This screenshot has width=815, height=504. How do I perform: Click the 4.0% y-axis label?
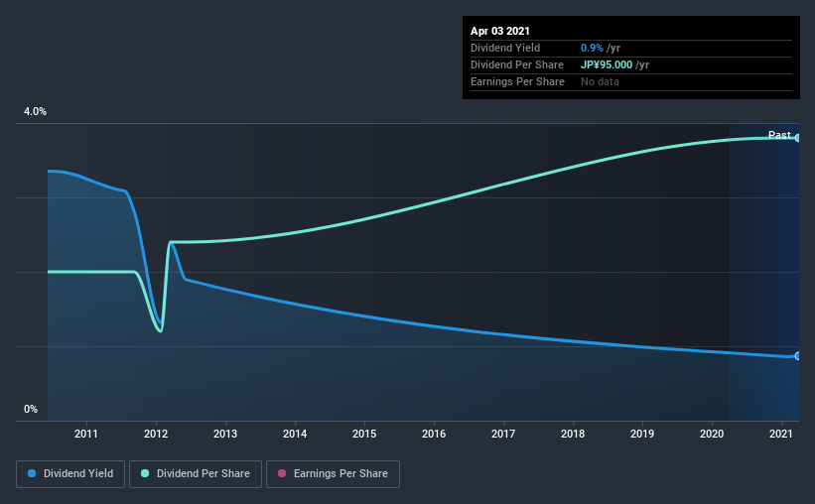35,111
